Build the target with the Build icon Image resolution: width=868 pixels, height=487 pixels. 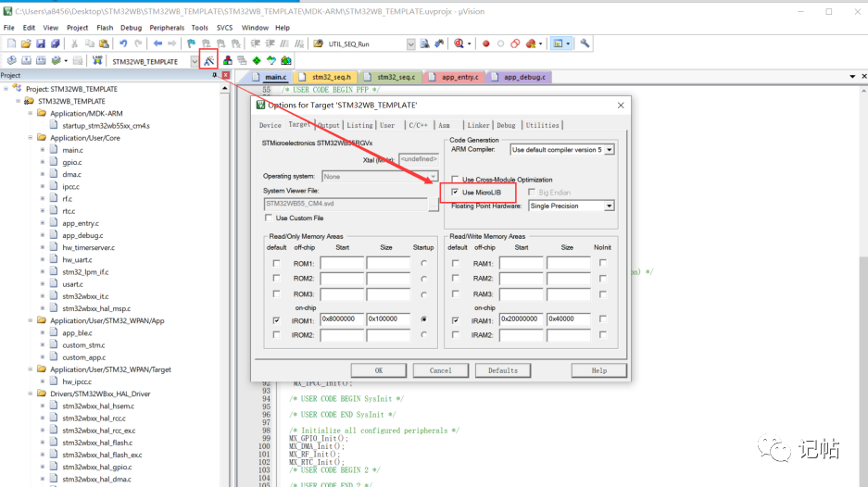26,61
